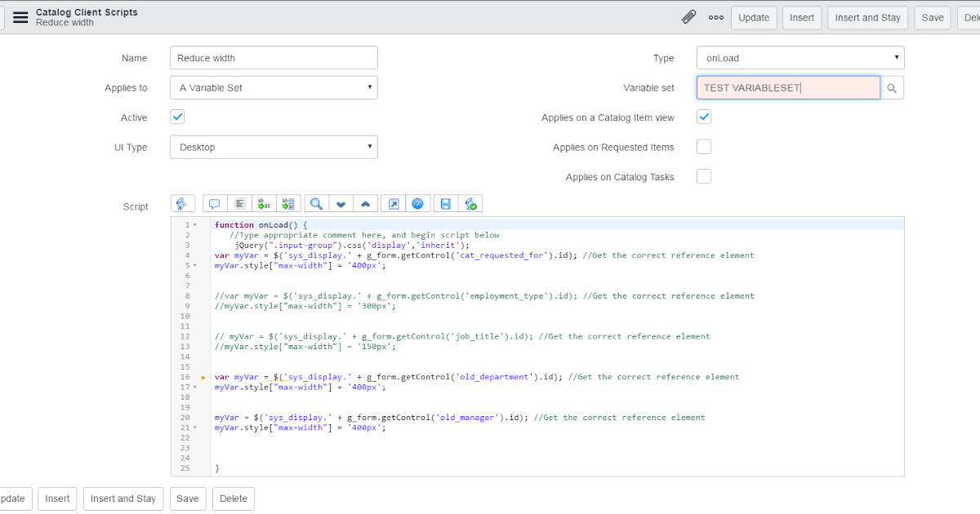This screenshot has width=980, height=514.
Task: Open the record in full screen arrow icon
Action: 393,203
